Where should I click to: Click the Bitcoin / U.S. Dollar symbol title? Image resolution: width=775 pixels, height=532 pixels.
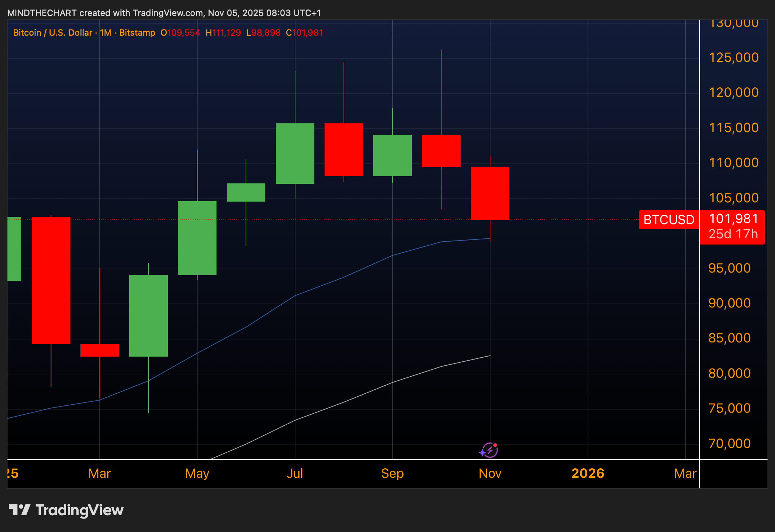[52, 33]
